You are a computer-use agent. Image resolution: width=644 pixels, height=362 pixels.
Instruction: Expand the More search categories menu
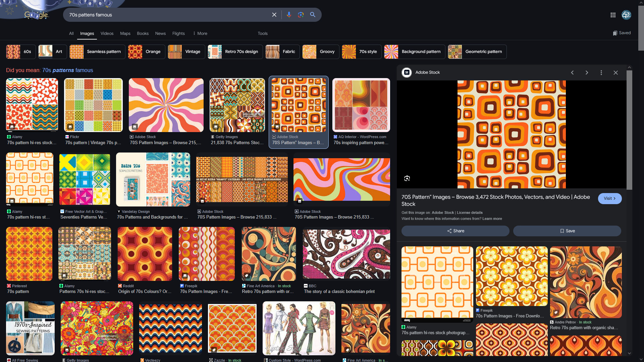200,34
